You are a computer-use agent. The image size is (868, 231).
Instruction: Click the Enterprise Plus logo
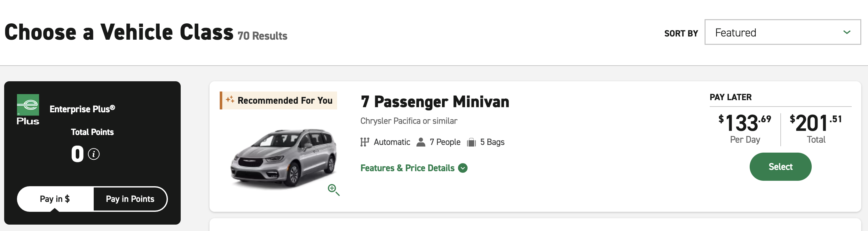point(28,109)
